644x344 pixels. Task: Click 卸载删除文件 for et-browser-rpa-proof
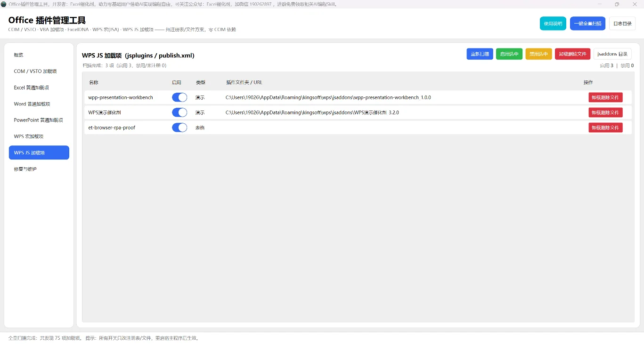[605, 128]
